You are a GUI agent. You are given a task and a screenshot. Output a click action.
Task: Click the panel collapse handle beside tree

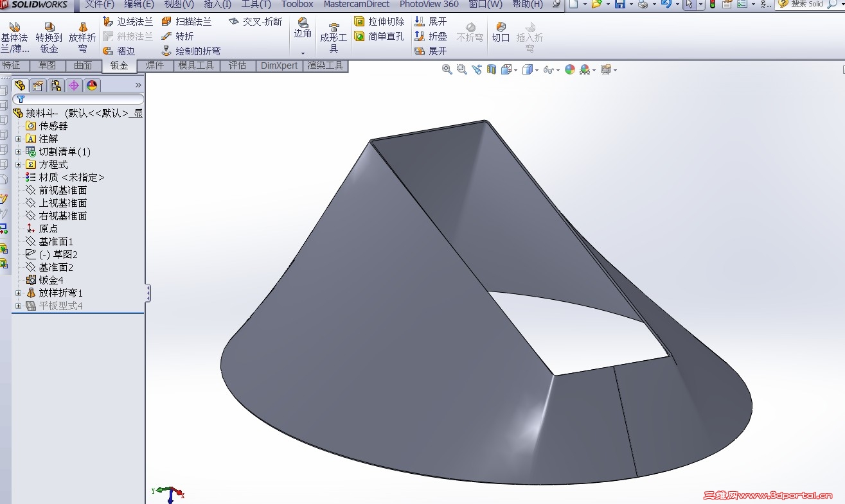point(148,293)
